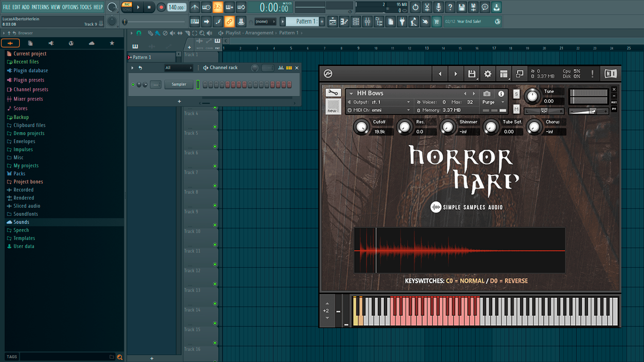Click the Sampler channel button
The width and height of the screenshot is (644, 362).
point(179,84)
